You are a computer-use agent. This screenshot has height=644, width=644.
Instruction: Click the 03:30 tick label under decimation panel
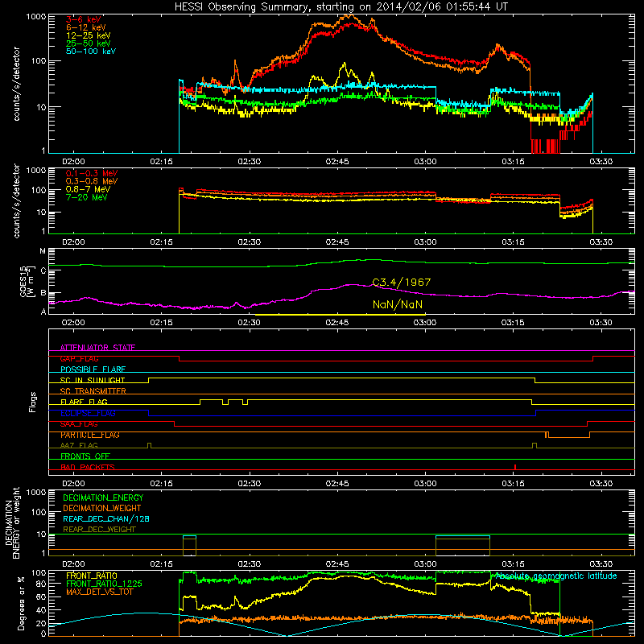(601, 564)
